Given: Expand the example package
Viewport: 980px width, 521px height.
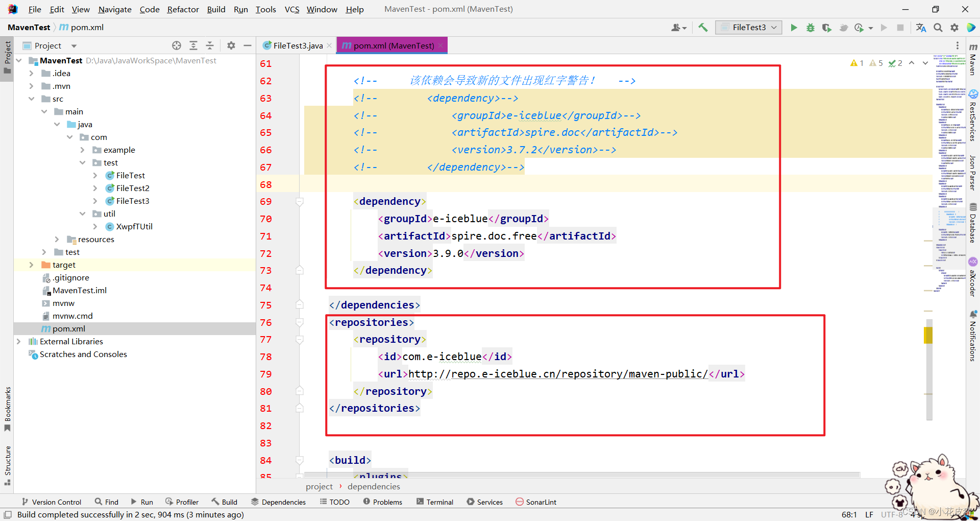Looking at the screenshot, I should [x=83, y=150].
